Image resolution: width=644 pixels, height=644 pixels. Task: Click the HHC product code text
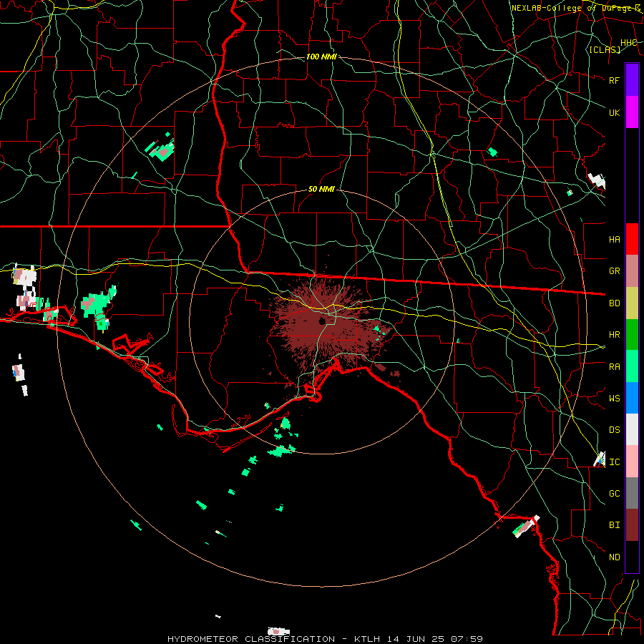point(628,43)
